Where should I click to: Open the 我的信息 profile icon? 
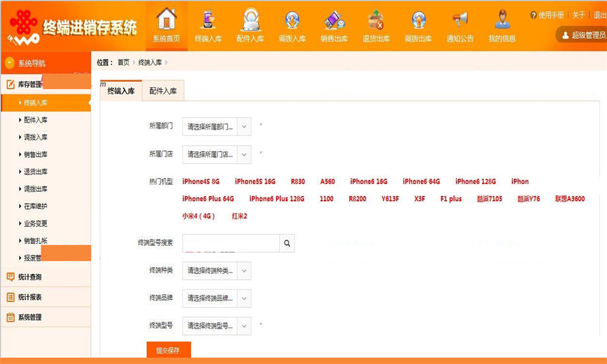click(x=501, y=21)
